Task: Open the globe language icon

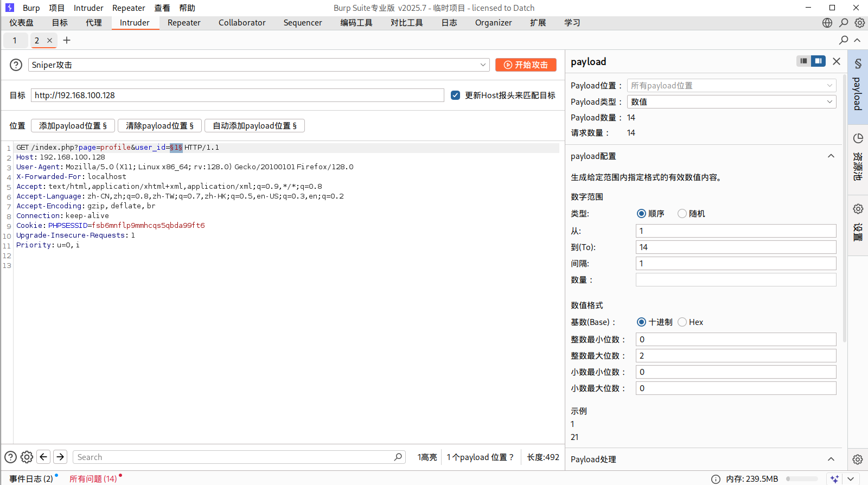Action: (827, 23)
